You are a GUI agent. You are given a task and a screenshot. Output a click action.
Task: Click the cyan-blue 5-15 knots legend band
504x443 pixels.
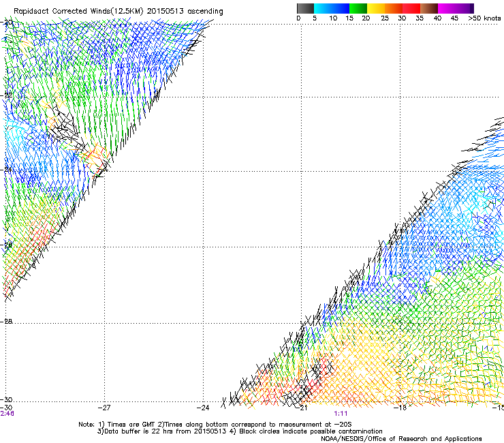tap(332, 8)
